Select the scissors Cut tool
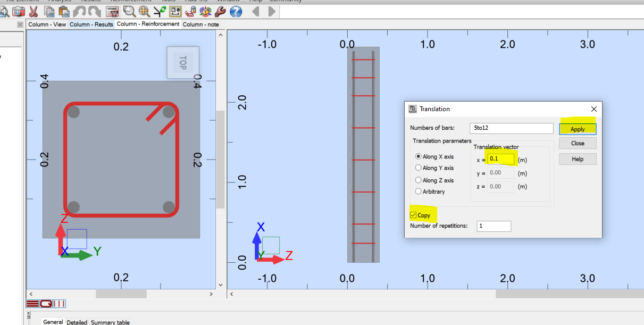The height and width of the screenshot is (325, 644). click(x=34, y=12)
